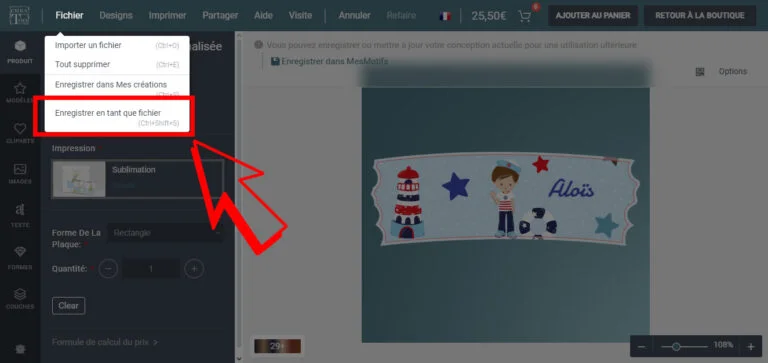Open the Produit sidebar panel
Image resolution: width=768 pixels, height=363 pixels.
(20, 52)
